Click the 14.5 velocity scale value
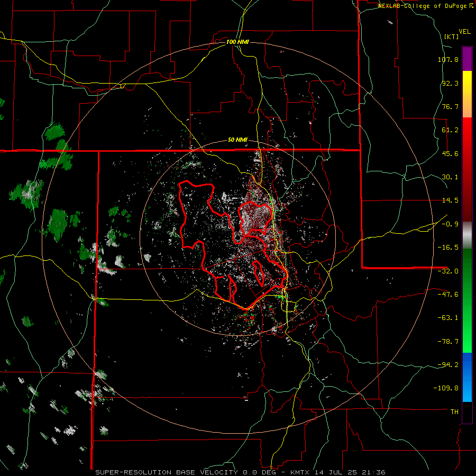 click(x=450, y=200)
